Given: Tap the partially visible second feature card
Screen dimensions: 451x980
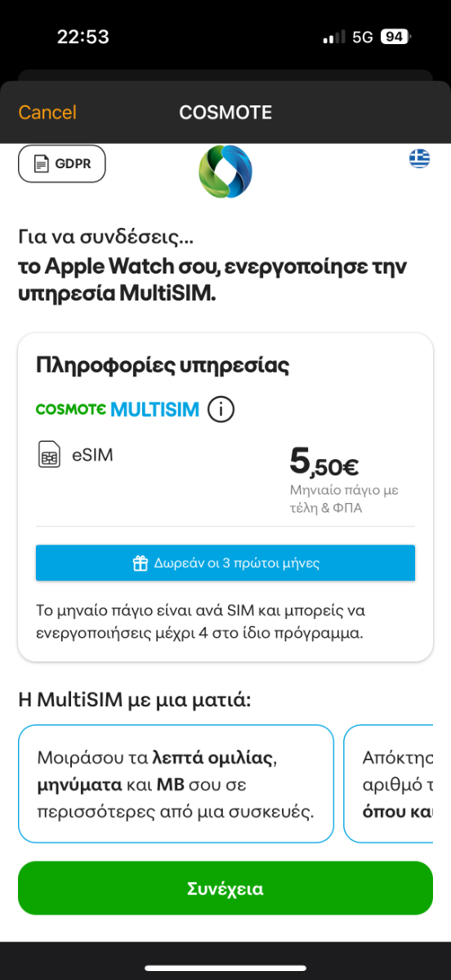Looking at the screenshot, I should (x=388, y=784).
